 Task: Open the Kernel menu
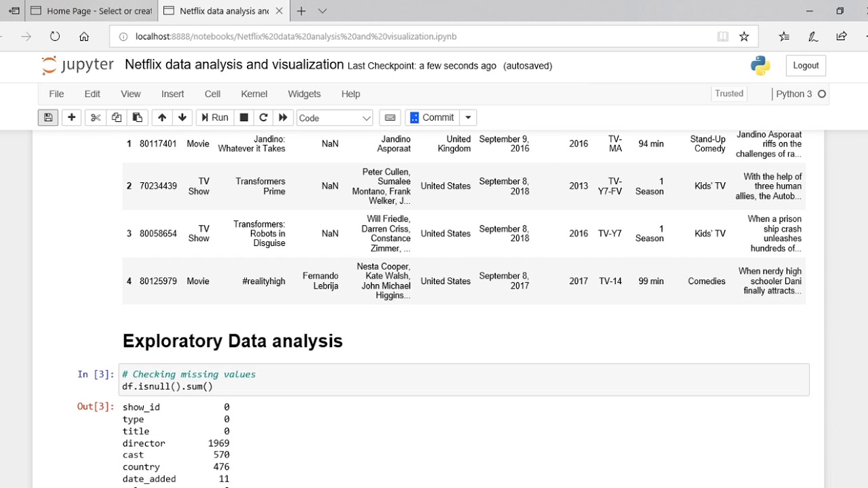coord(254,94)
